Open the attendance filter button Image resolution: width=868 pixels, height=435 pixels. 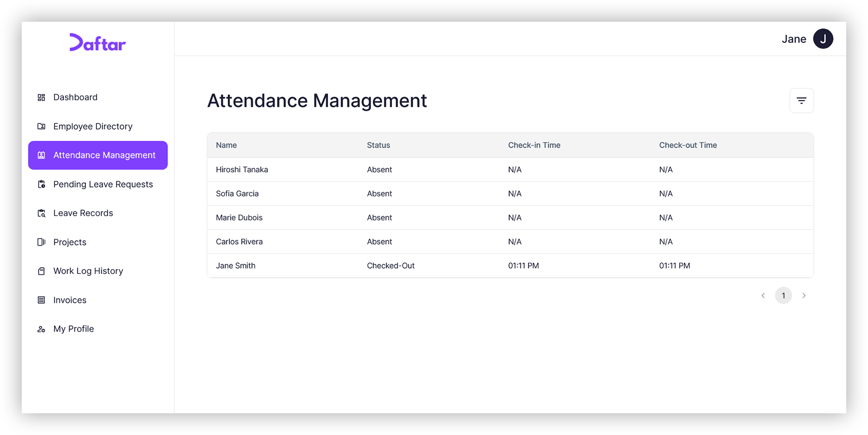tap(801, 101)
